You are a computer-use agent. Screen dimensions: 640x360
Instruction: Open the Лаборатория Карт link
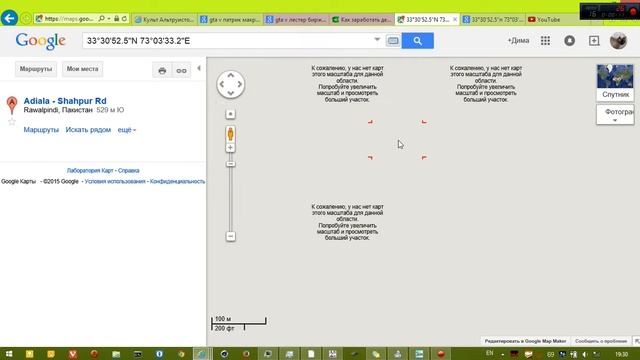(90, 171)
